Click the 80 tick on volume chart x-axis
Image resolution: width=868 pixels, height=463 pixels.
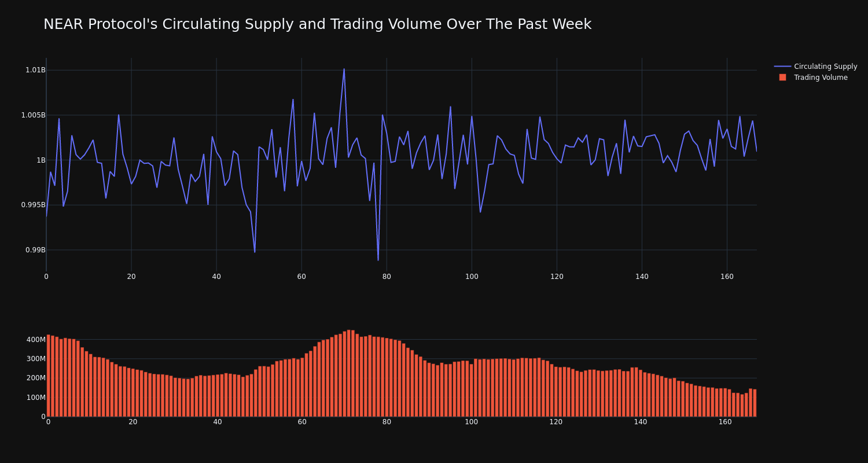(387, 422)
